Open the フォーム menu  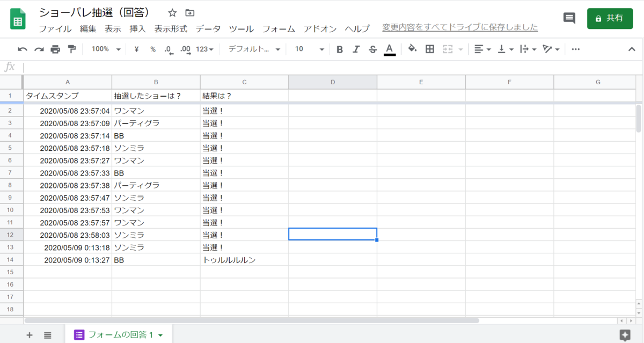pyautogui.click(x=279, y=29)
